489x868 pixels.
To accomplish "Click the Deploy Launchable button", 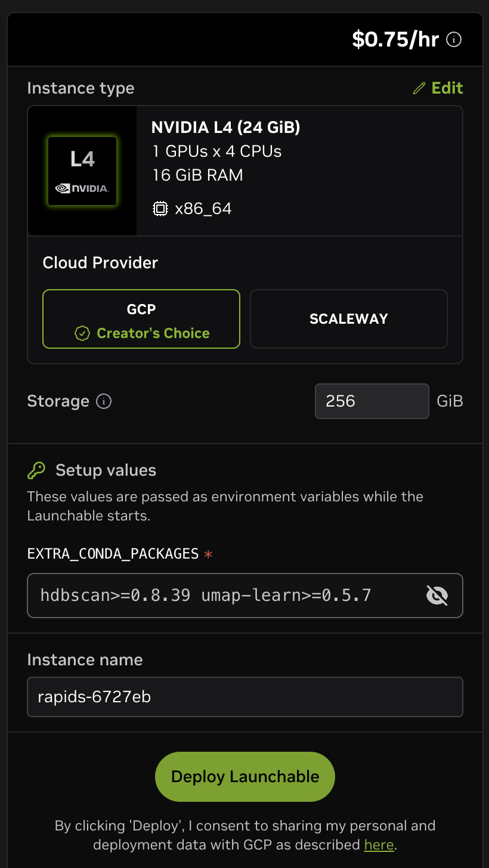I will [245, 776].
